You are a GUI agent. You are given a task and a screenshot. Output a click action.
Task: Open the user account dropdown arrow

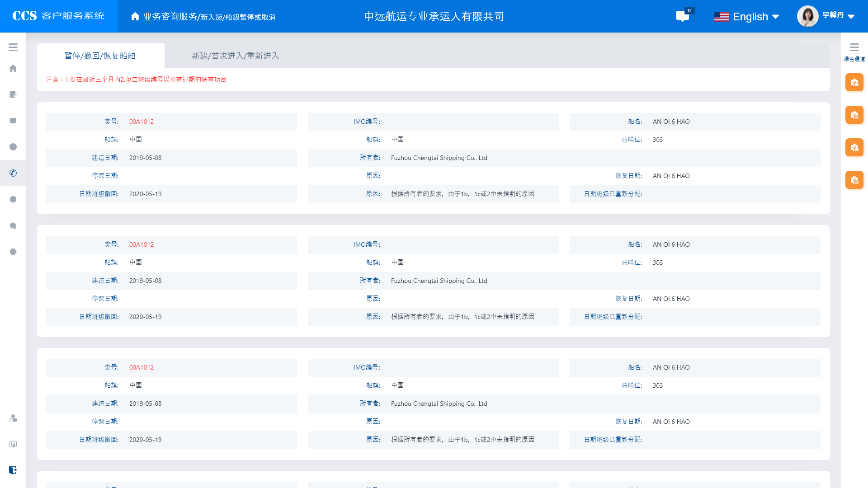click(x=851, y=17)
